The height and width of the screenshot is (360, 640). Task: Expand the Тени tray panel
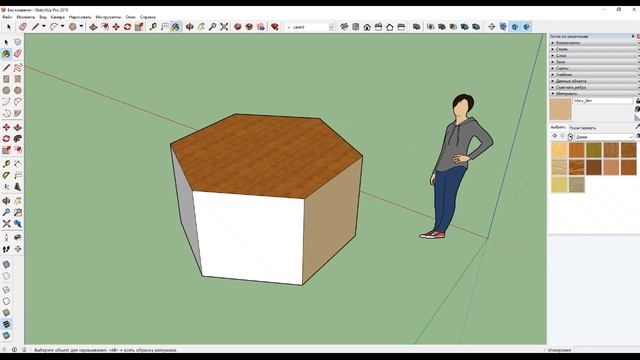594,62
